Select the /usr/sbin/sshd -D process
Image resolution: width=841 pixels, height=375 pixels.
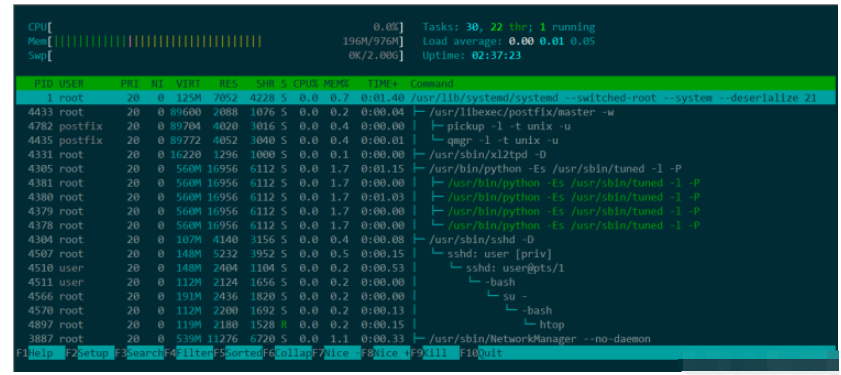click(x=426, y=240)
